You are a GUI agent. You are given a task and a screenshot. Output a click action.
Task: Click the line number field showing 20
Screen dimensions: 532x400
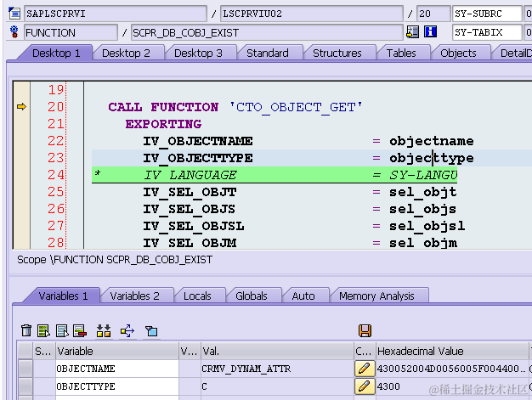pyautogui.click(x=433, y=14)
